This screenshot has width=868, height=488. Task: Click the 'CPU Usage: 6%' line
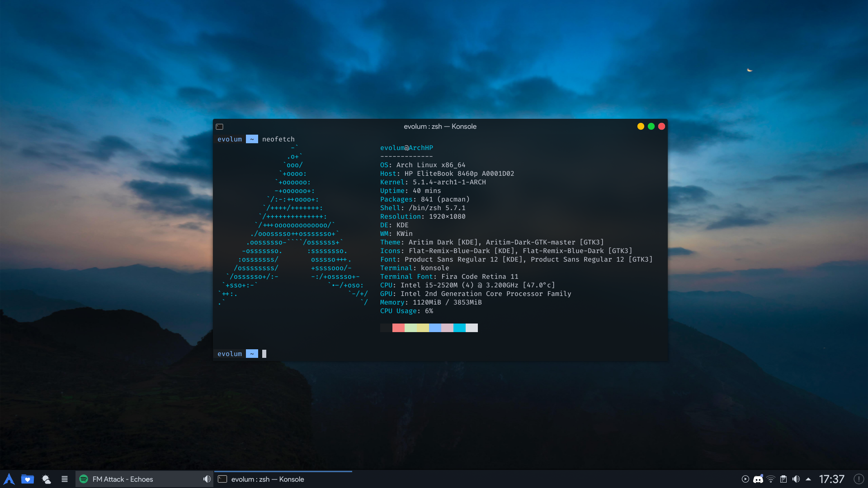point(406,311)
